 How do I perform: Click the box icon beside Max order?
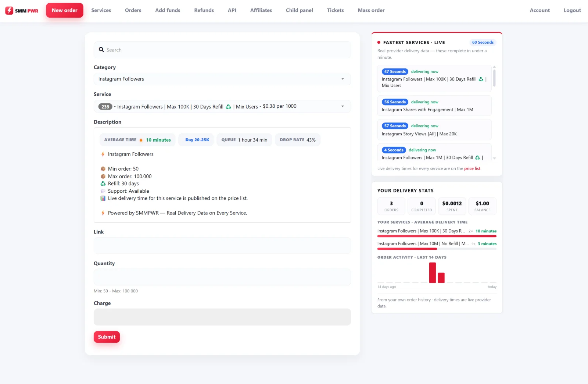pyautogui.click(x=103, y=176)
